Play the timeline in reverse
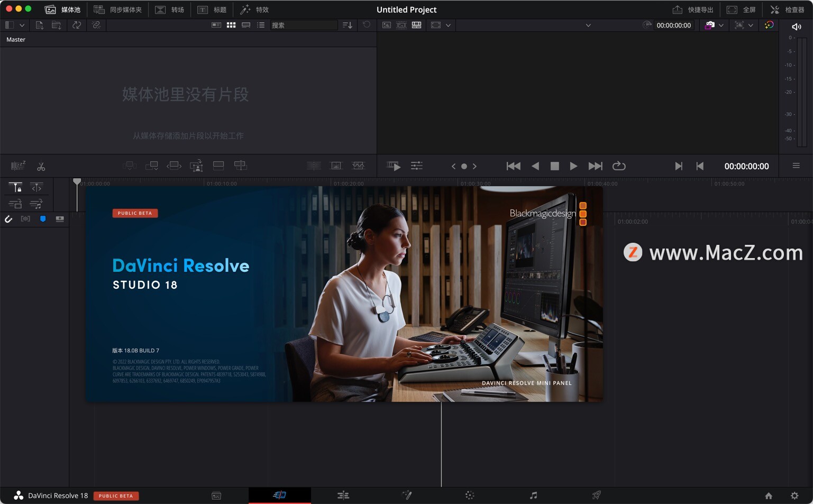 click(535, 166)
